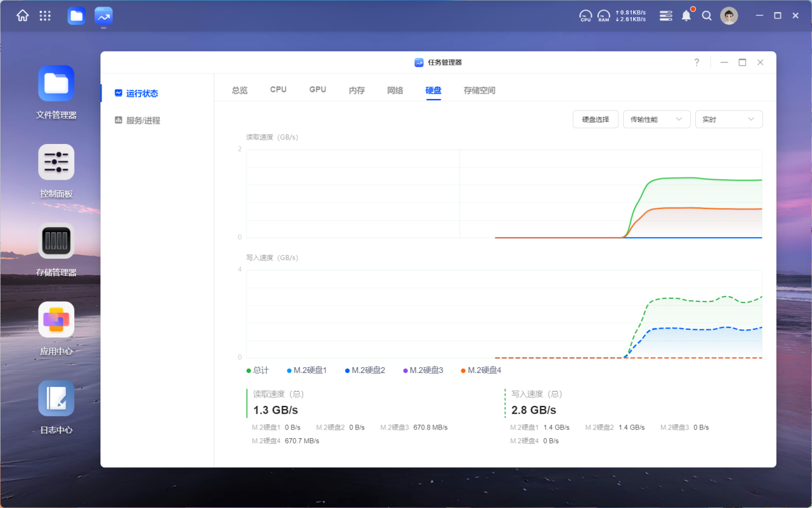Open the 硬盘选择 selector
This screenshot has height=508, width=812.
click(595, 119)
